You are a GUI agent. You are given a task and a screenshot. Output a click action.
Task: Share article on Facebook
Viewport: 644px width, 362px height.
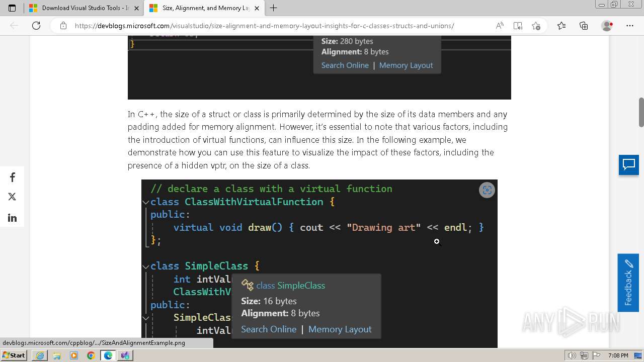coord(12,177)
